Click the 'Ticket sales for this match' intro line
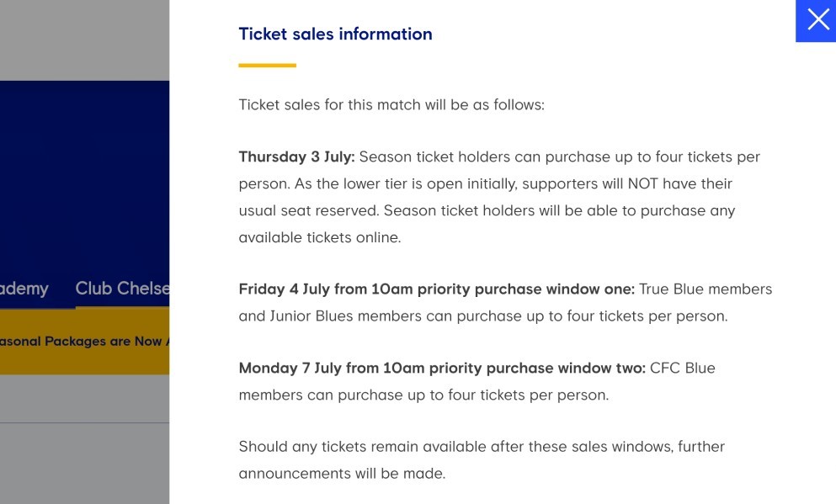The image size is (836, 504). click(x=391, y=104)
